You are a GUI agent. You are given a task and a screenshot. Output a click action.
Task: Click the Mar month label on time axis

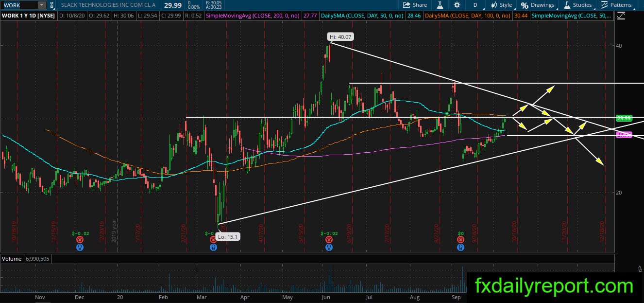(203, 297)
